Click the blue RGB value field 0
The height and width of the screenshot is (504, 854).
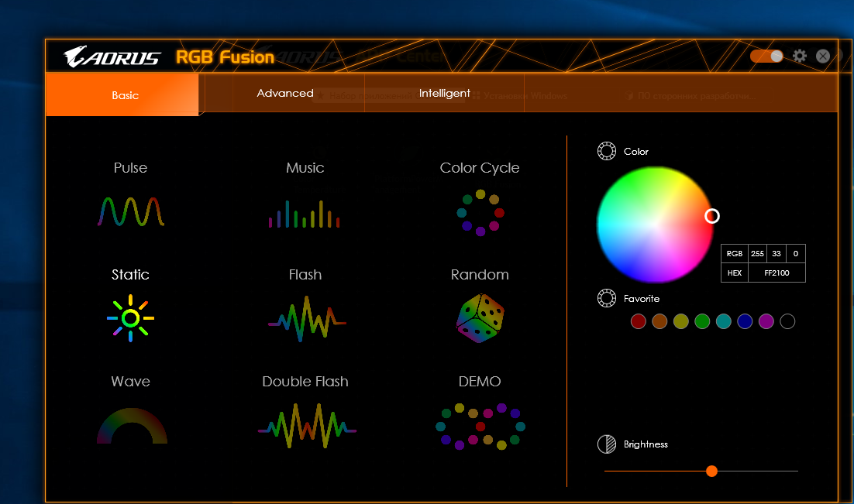pos(795,254)
